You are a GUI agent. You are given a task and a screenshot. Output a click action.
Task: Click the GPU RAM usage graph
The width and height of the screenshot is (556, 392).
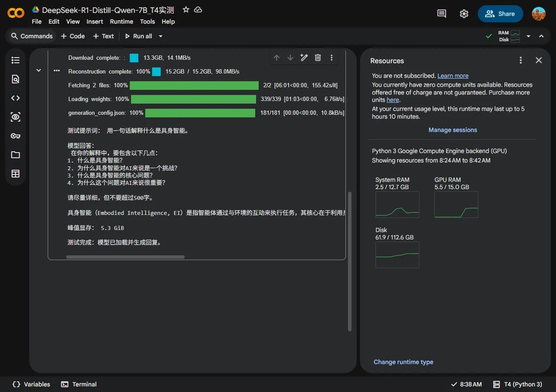pos(456,205)
